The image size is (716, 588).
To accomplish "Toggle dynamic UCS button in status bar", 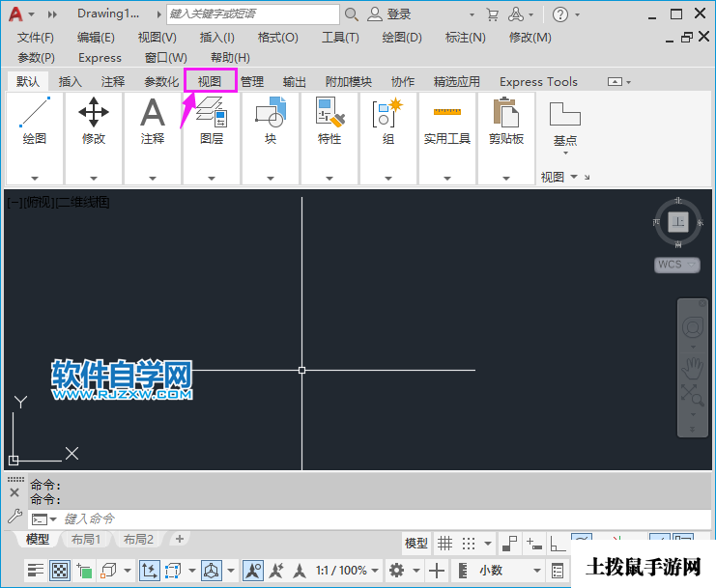I will (150, 571).
